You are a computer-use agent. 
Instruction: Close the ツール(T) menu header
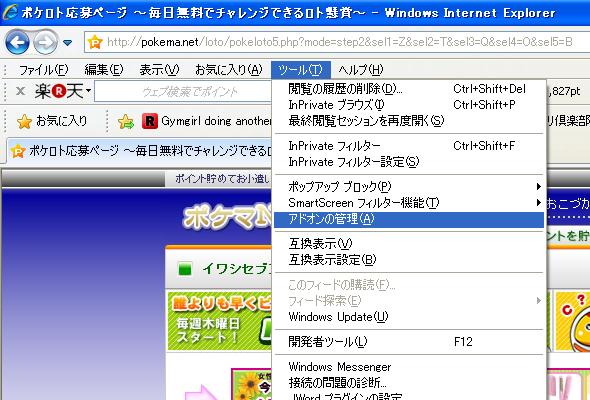tap(301, 70)
